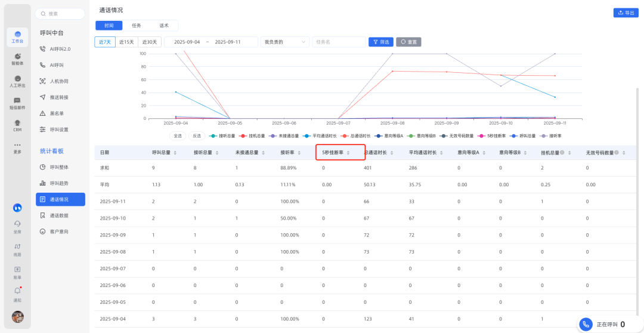This screenshot has height=333, width=644.
Task: Click the 任务名 input field
Action: click(339, 42)
